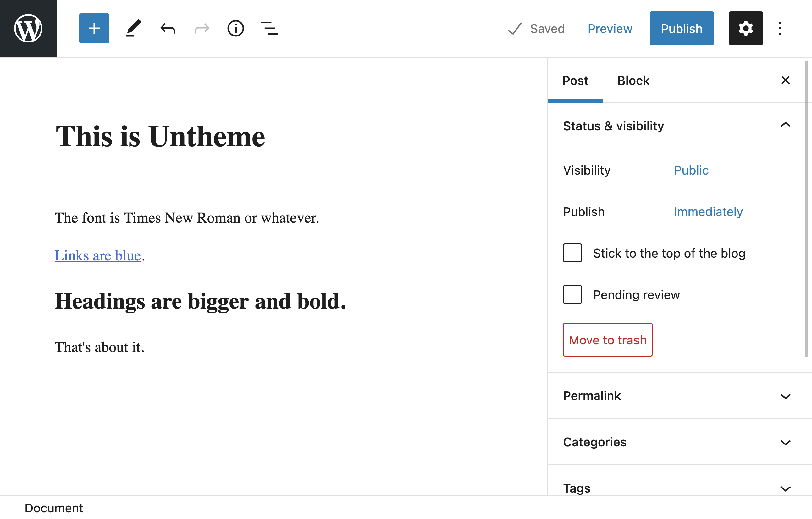The image size is (812, 519).
Task: Open the block inserter plus button
Action: pos(94,28)
